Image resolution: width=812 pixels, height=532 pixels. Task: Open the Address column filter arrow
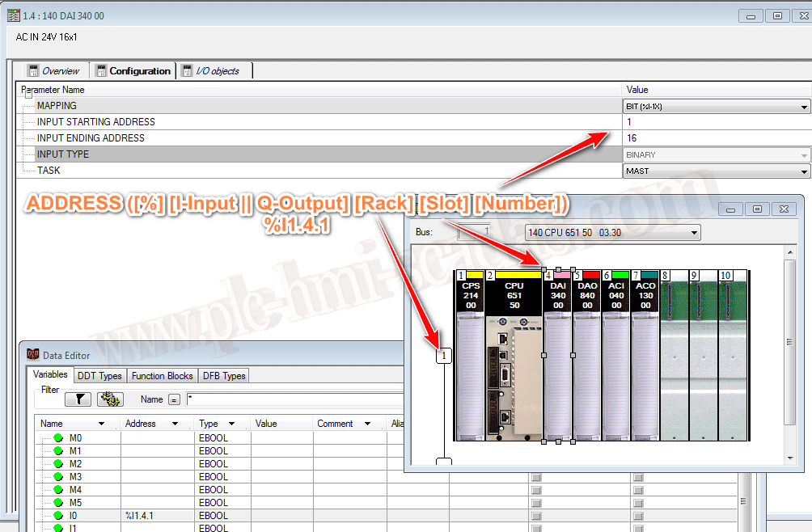[175, 424]
